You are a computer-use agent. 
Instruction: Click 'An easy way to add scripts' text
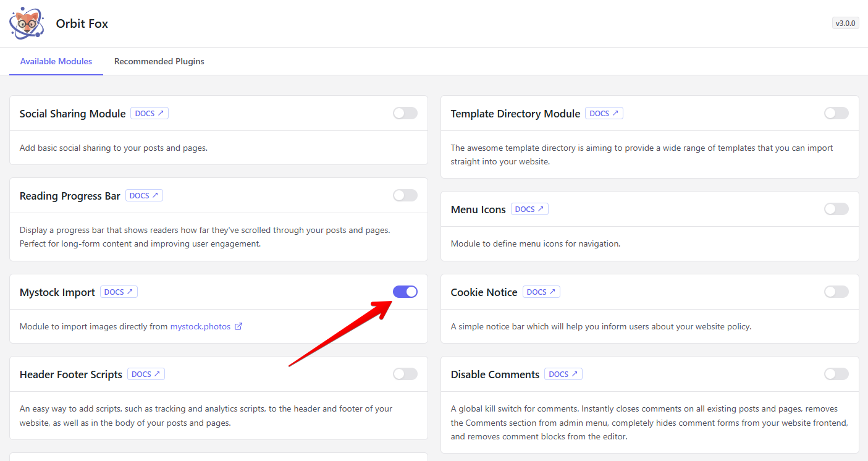point(206,415)
